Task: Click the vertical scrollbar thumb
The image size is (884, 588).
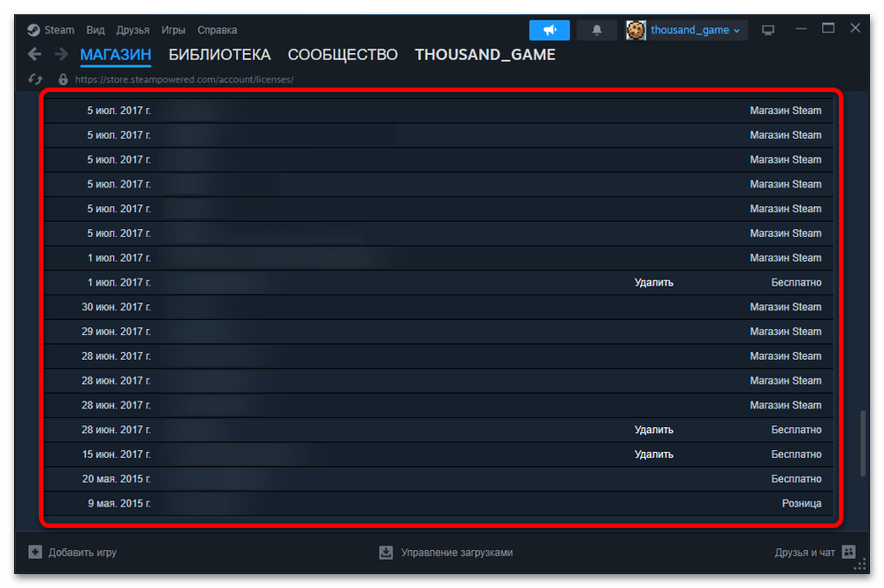Action: point(862,444)
